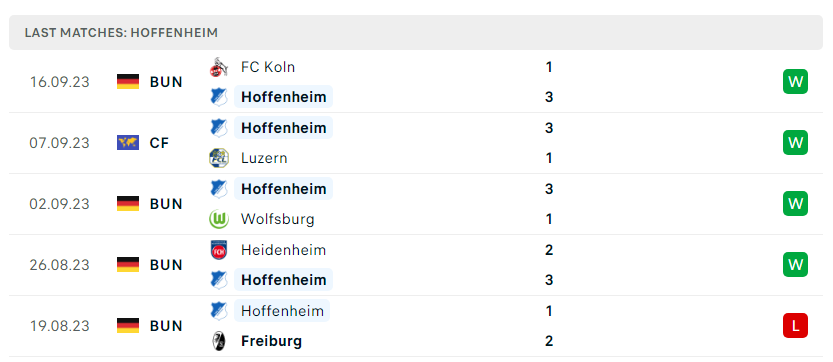This screenshot has height=362, width=833.
Task: Click the FC Koln club crest icon
Action: click(x=218, y=68)
